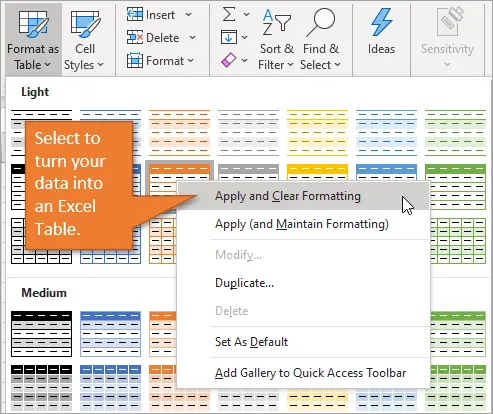Pick the orange Light banded style in the first row
This screenshot has width=493, height=414.
(179, 133)
